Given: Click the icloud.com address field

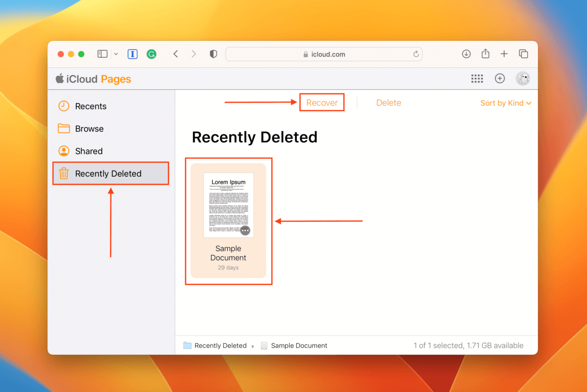Looking at the screenshot, I should 324,54.
